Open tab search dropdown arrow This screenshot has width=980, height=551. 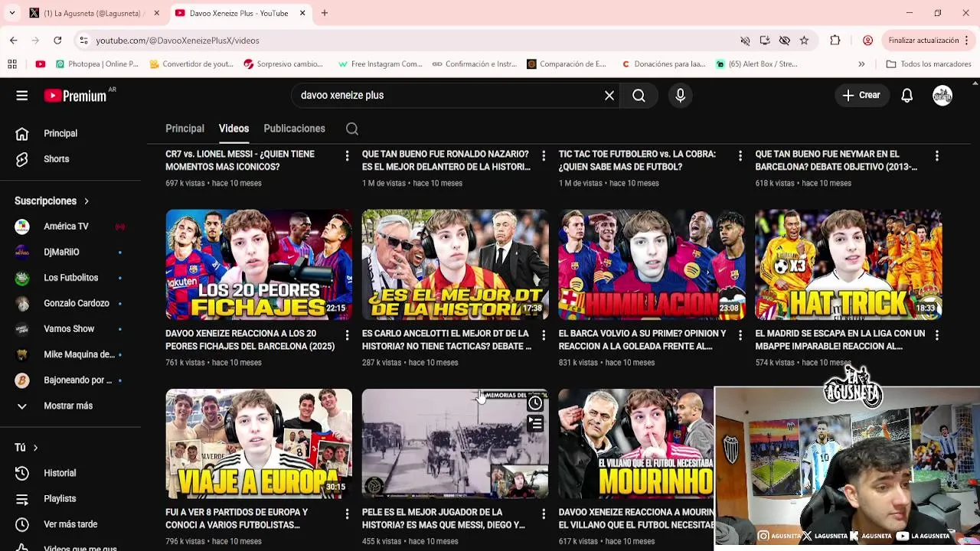point(11,13)
